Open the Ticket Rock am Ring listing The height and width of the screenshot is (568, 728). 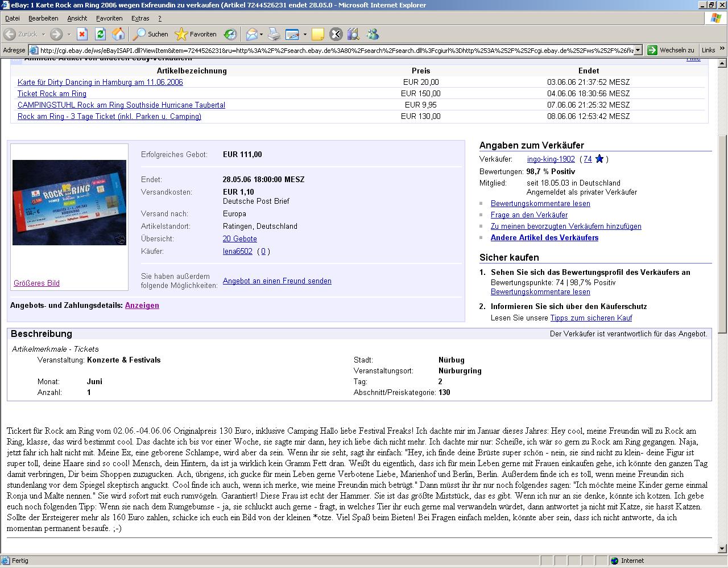pyautogui.click(x=52, y=94)
